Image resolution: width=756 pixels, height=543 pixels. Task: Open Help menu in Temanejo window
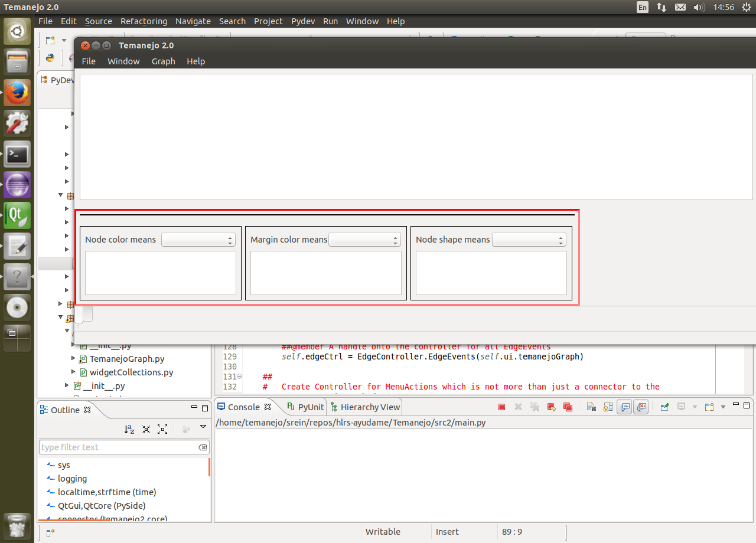[195, 61]
